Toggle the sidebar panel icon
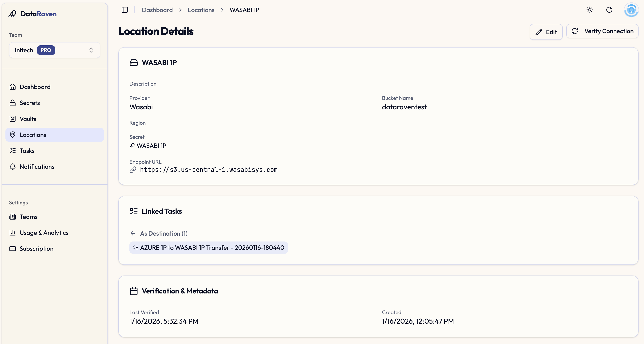Screen dimensions: 644x344 [x=125, y=10]
